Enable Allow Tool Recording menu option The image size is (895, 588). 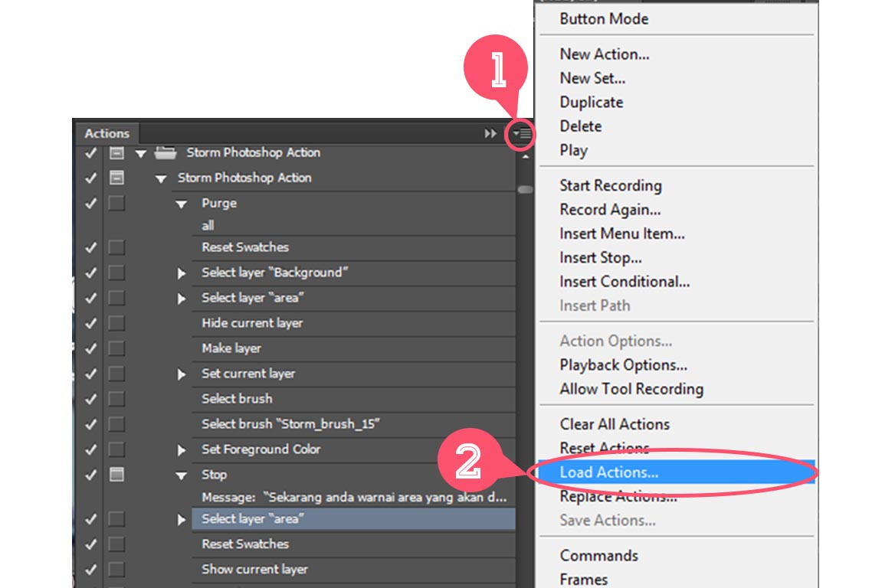coord(631,389)
